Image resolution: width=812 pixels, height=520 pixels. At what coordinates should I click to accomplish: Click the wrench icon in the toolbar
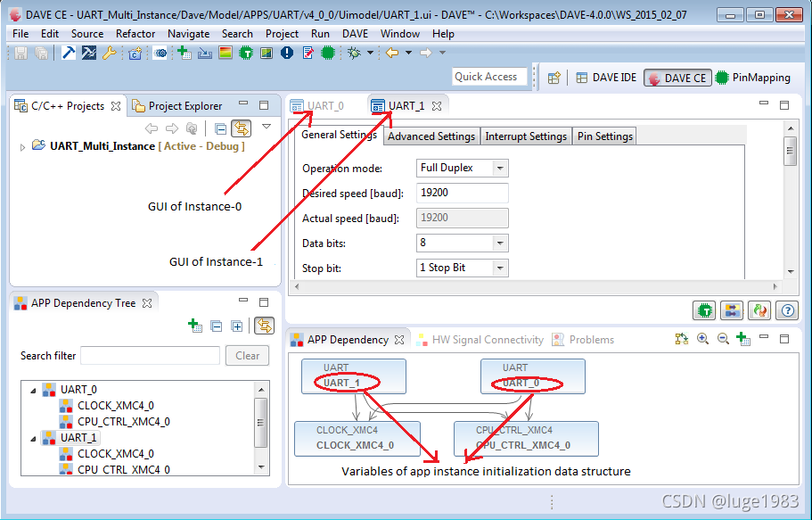[x=109, y=53]
